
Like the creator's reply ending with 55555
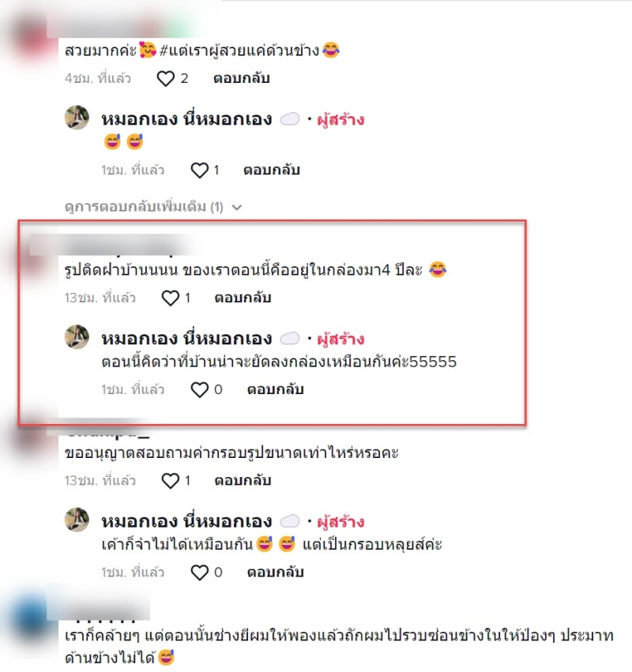click(x=199, y=390)
